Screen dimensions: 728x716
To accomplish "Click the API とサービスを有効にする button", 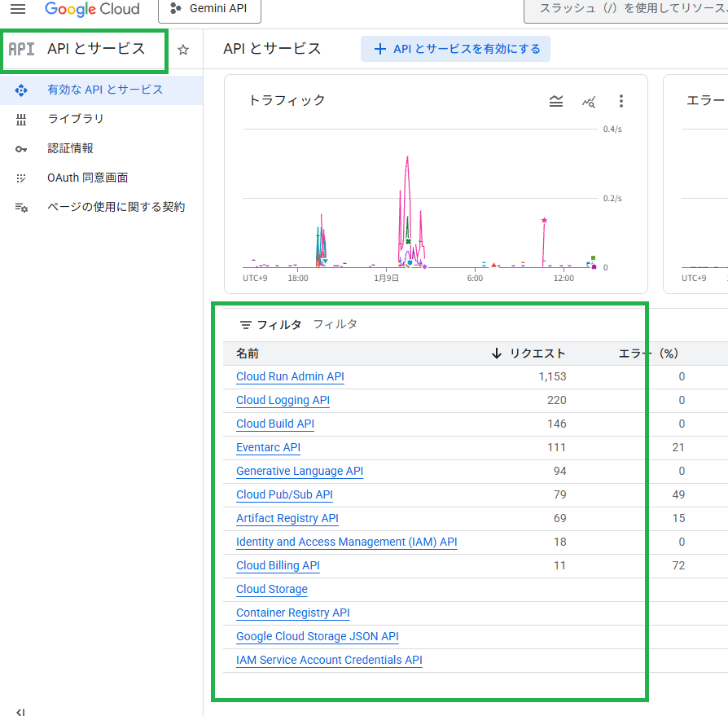I will (455, 50).
